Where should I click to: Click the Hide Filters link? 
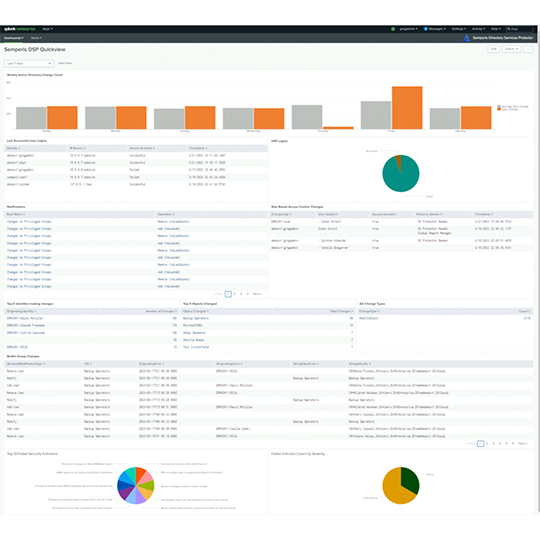click(65, 63)
